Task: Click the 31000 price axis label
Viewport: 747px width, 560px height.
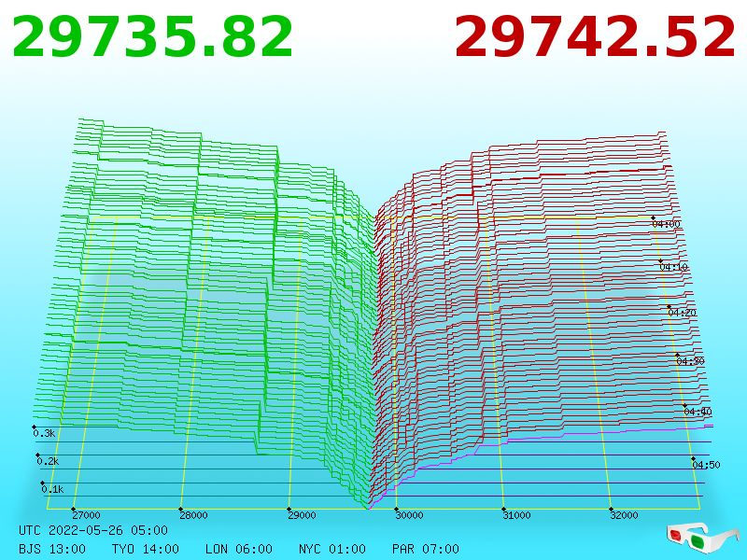Action: 517,515
